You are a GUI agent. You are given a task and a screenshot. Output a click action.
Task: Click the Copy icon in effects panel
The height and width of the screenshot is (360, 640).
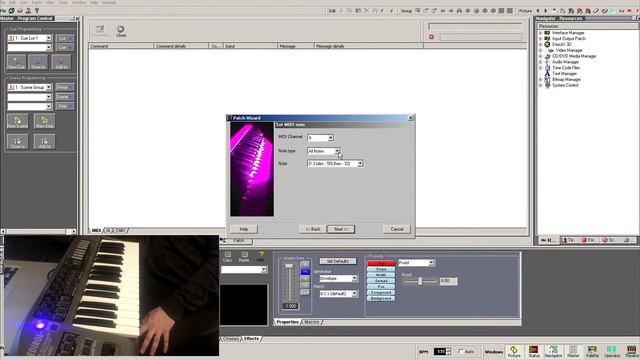(x=227, y=257)
